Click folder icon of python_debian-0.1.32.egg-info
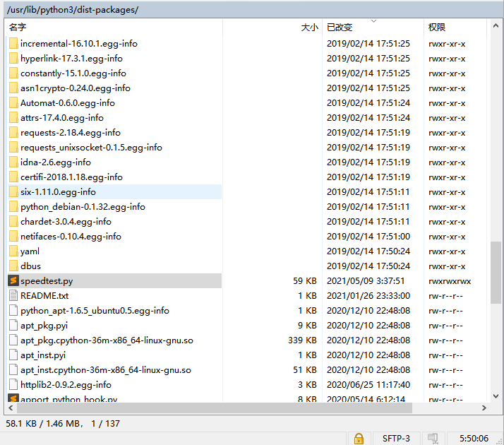The height and width of the screenshot is (445, 504). pyautogui.click(x=13, y=206)
